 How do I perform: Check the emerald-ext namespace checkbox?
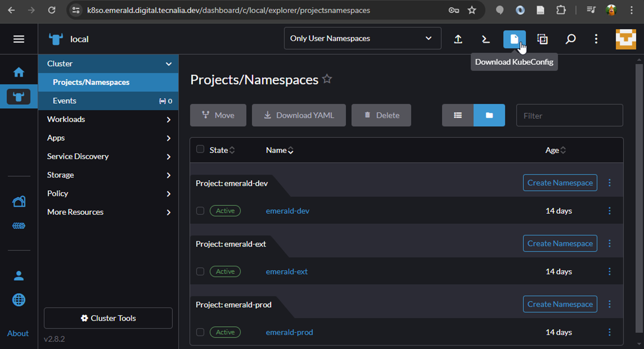pos(200,272)
